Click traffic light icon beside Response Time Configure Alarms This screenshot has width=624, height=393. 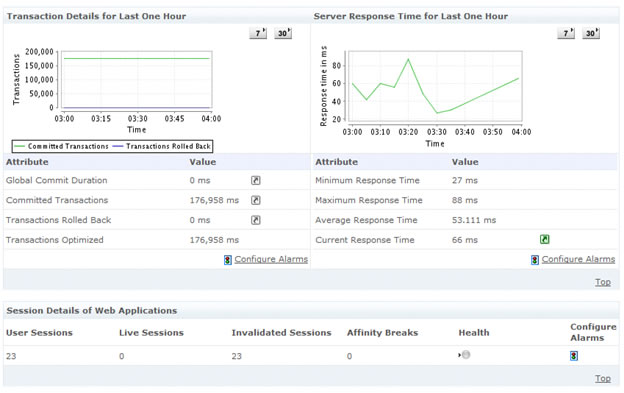(535, 260)
